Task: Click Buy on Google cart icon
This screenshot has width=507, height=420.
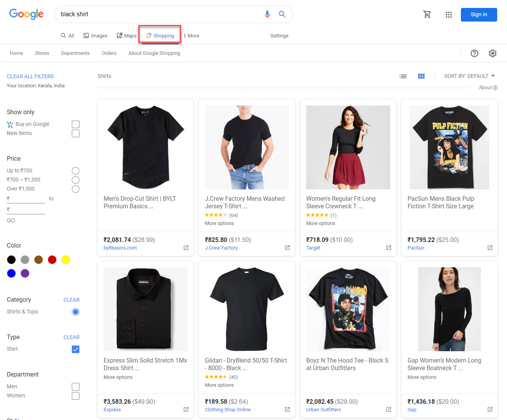Action: coord(10,124)
